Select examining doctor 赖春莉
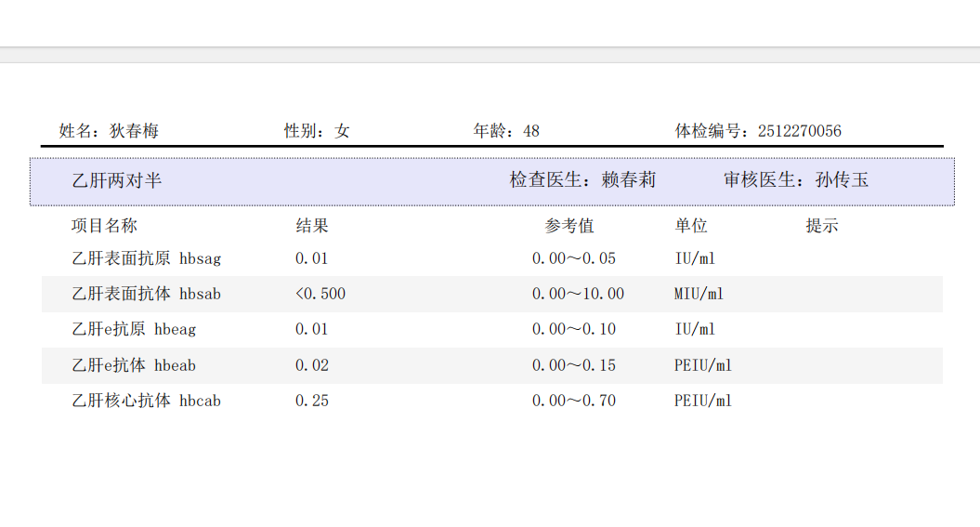Screen dimensions: 980x527 628,180
